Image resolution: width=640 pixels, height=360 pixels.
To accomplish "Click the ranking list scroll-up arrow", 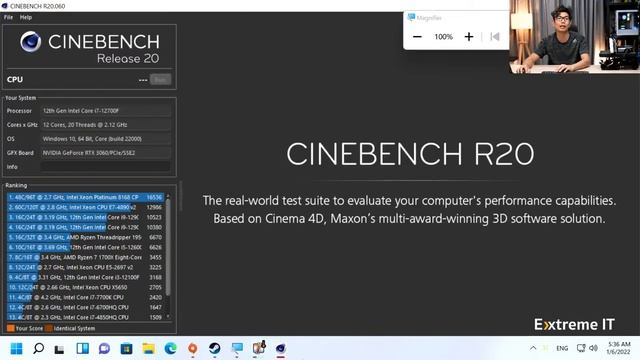I will [168, 196].
